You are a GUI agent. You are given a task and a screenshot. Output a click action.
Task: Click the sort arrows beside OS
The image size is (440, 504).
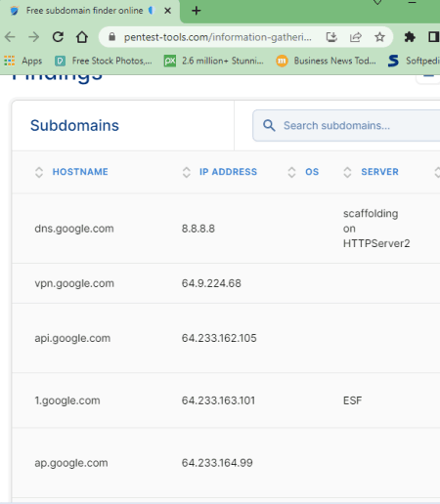tap(291, 172)
